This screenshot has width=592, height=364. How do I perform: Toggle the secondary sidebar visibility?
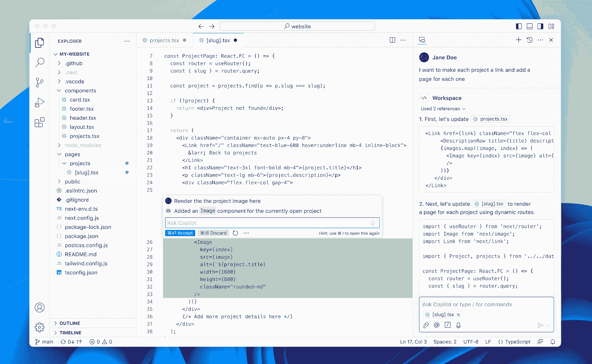pos(540,26)
